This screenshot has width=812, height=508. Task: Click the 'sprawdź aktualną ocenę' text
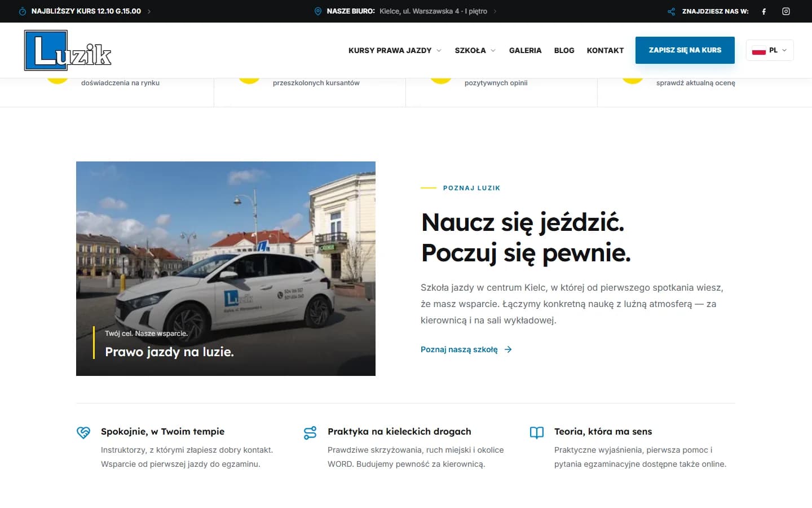click(x=695, y=83)
